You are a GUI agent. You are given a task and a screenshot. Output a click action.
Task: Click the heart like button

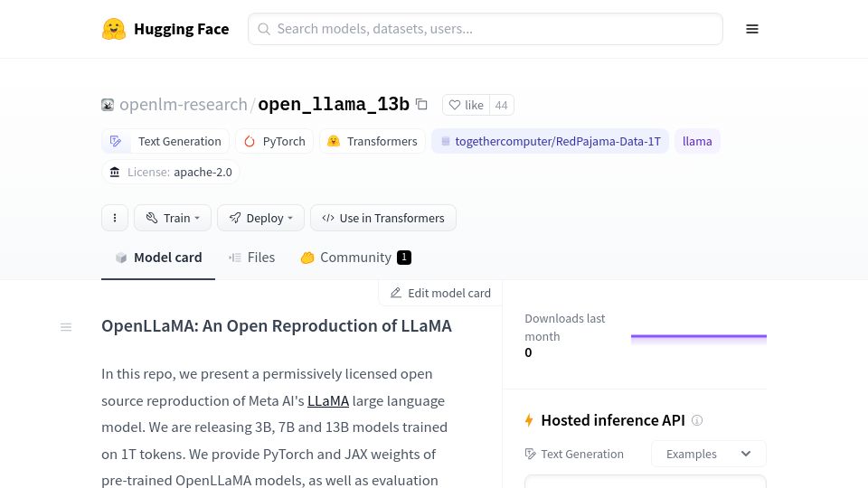(467, 105)
